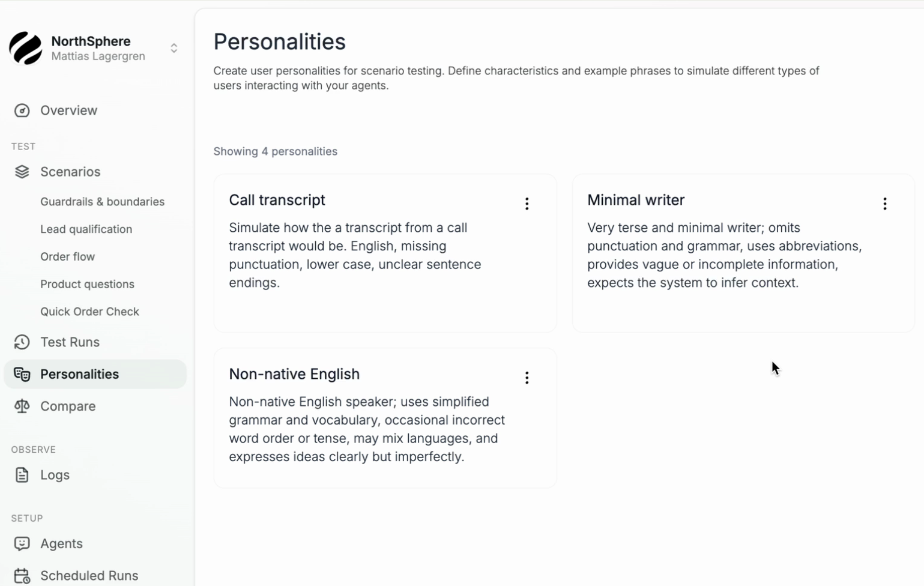Open the Product questions scenario
924x586 pixels.
pos(87,284)
